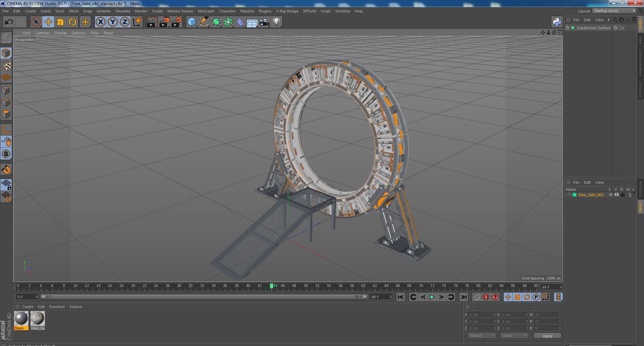Screen dimensions: 644x346
Task: Go to start of animation
Action: pos(400,297)
